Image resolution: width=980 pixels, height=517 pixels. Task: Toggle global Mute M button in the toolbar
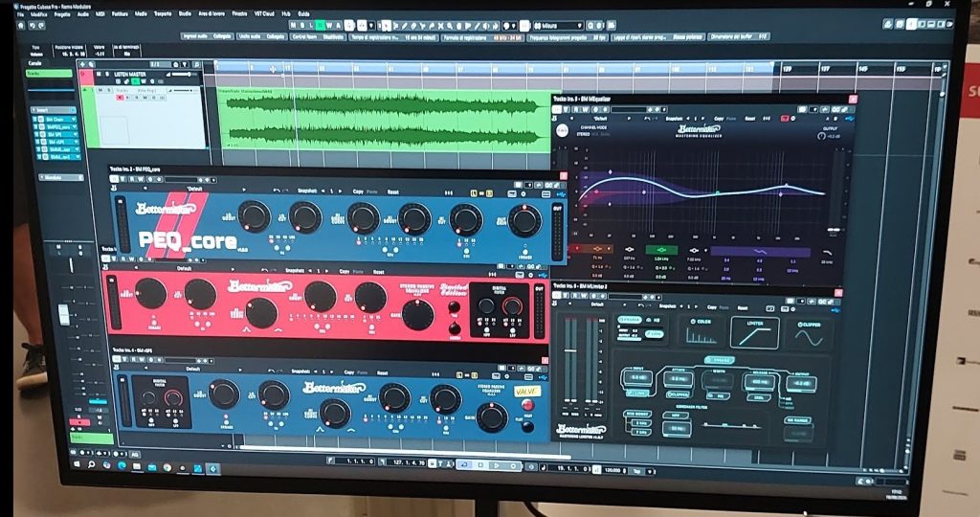click(x=293, y=25)
